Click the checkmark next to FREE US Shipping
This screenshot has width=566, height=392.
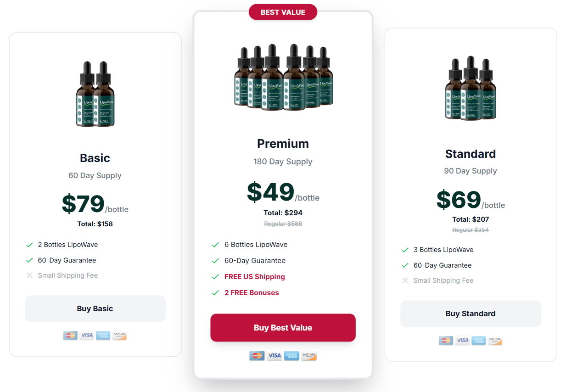click(215, 276)
